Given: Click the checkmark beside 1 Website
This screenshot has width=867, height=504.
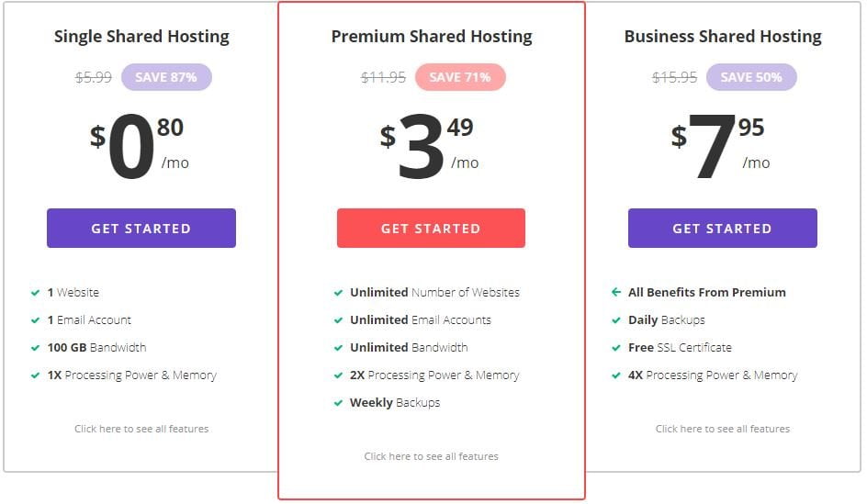Looking at the screenshot, I should [36, 293].
